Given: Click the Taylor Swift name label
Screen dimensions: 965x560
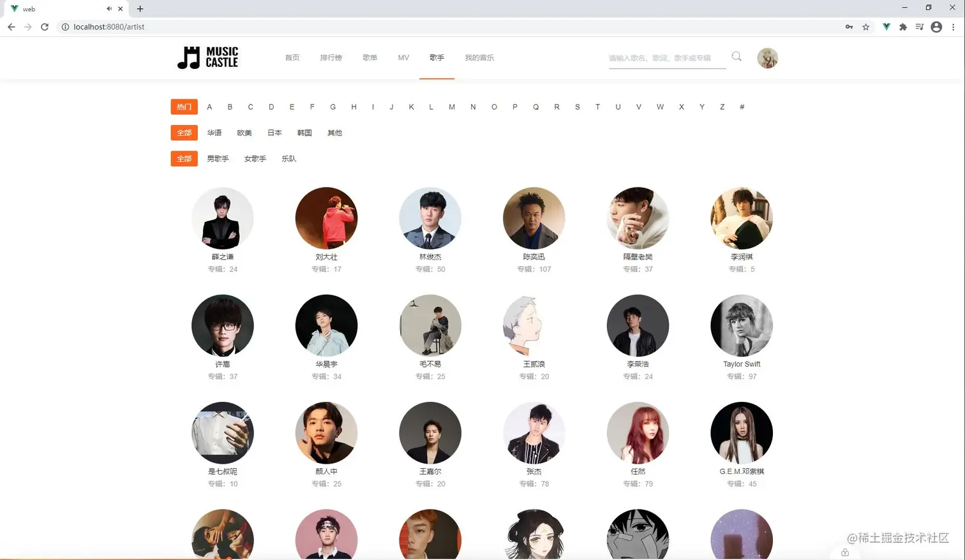Looking at the screenshot, I should (742, 364).
